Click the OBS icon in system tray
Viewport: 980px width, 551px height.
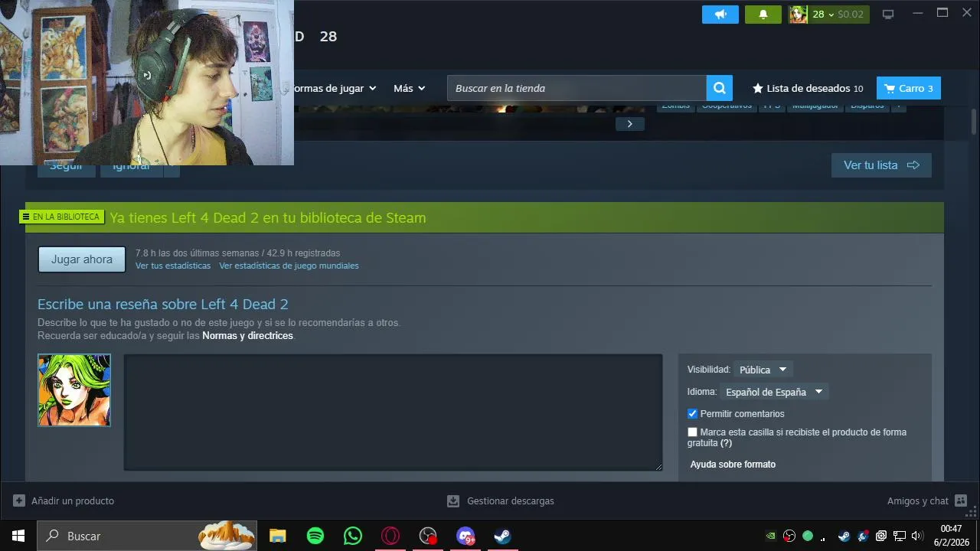(789, 536)
